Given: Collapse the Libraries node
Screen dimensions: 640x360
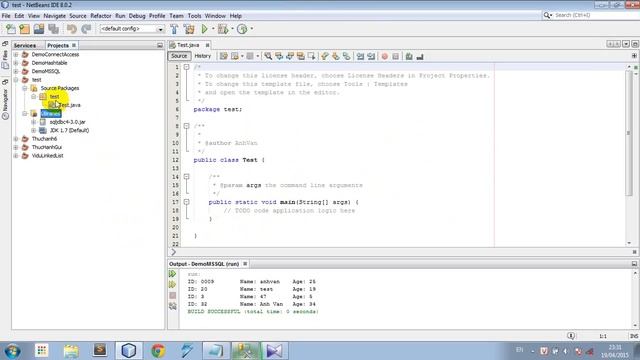Looking at the screenshot, I should [x=25, y=113].
